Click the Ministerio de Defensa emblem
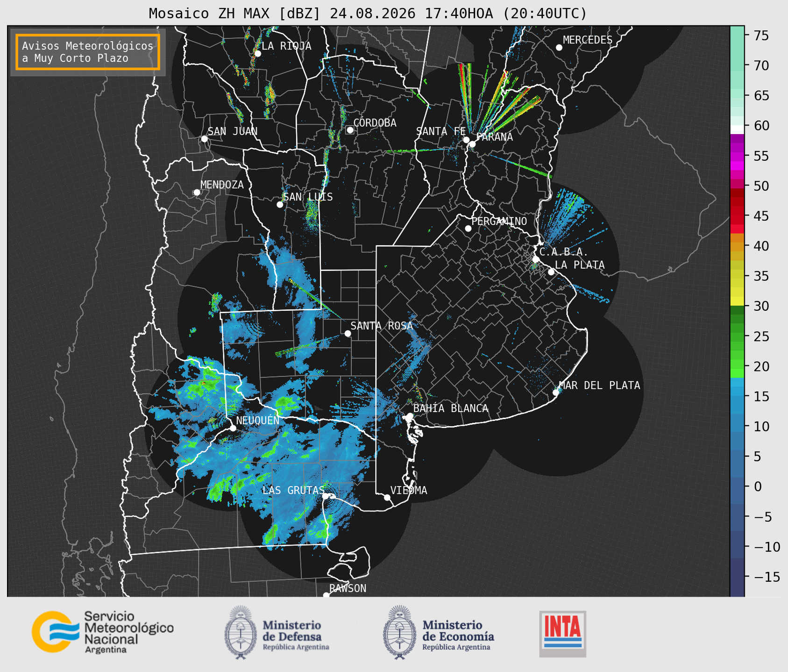This screenshot has width=788, height=672. pyautogui.click(x=241, y=633)
